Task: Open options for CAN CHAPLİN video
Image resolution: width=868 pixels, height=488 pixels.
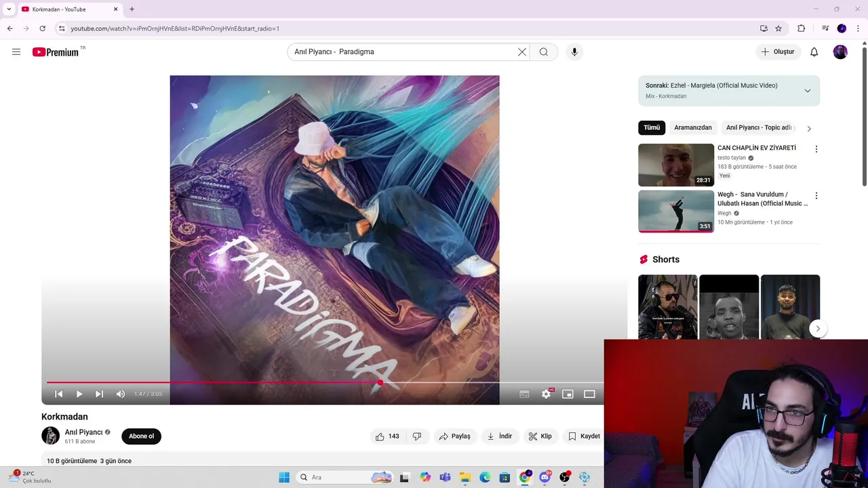Action: pyautogui.click(x=816, y=149)
